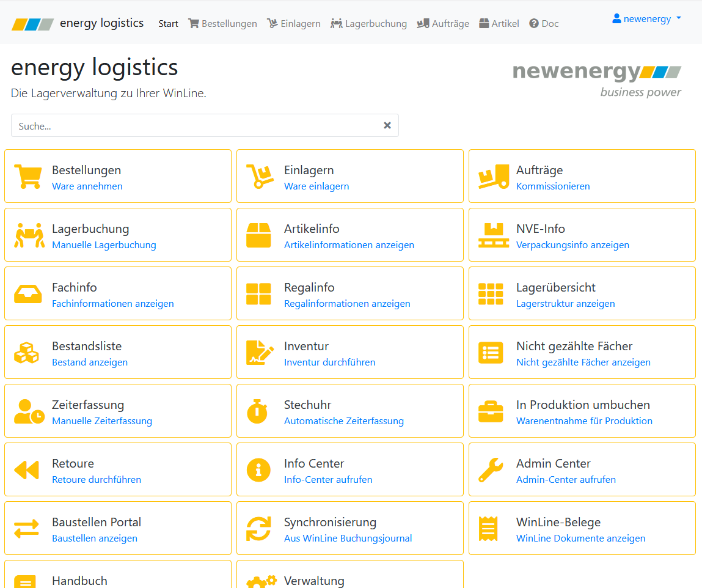Open the Doc help menu item
This screenshot has height=588, width=702.
coord(544,24)
